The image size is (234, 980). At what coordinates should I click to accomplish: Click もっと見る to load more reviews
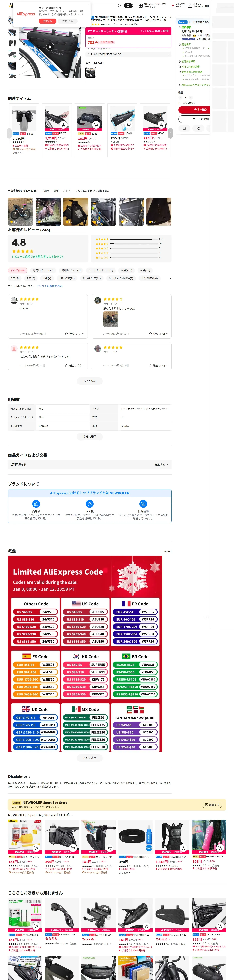click(x=90, y=381)
